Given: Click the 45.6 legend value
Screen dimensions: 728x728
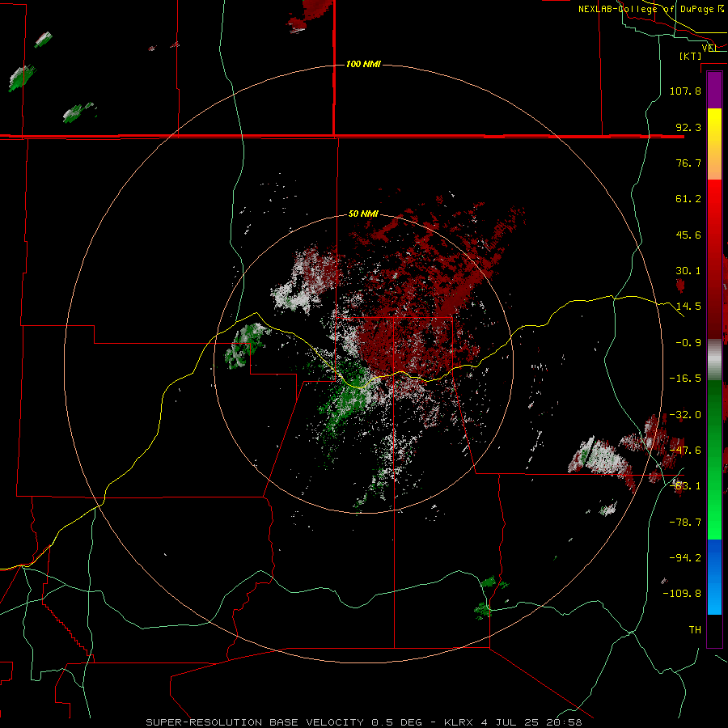Looking at the screenshot, I should (x=688, y=235).
